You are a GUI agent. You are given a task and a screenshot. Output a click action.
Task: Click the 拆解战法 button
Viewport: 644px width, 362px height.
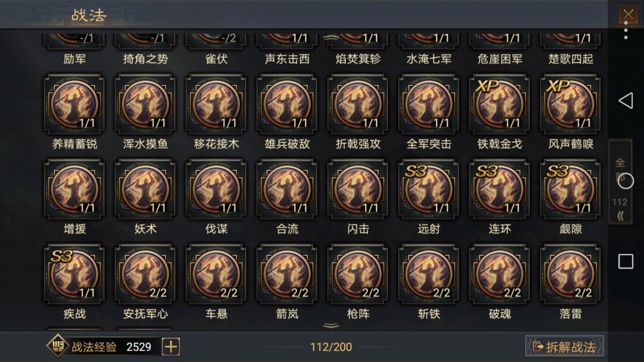[565, 346]
